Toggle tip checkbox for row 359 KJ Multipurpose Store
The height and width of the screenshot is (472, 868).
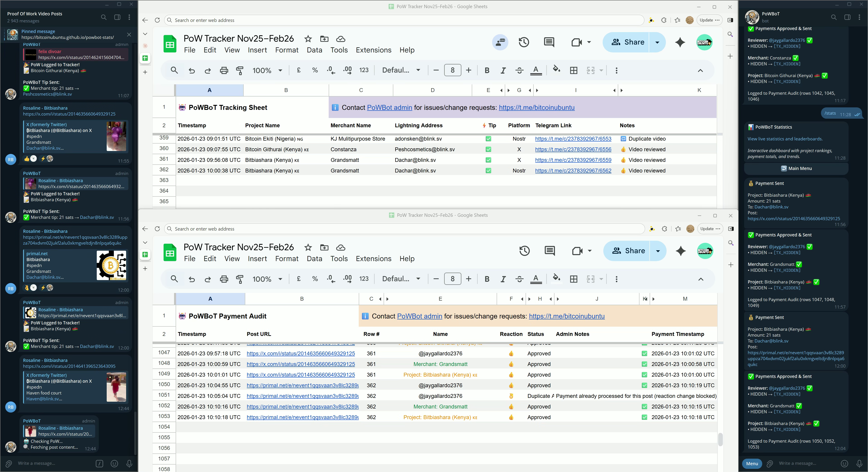tap(488, 139)
